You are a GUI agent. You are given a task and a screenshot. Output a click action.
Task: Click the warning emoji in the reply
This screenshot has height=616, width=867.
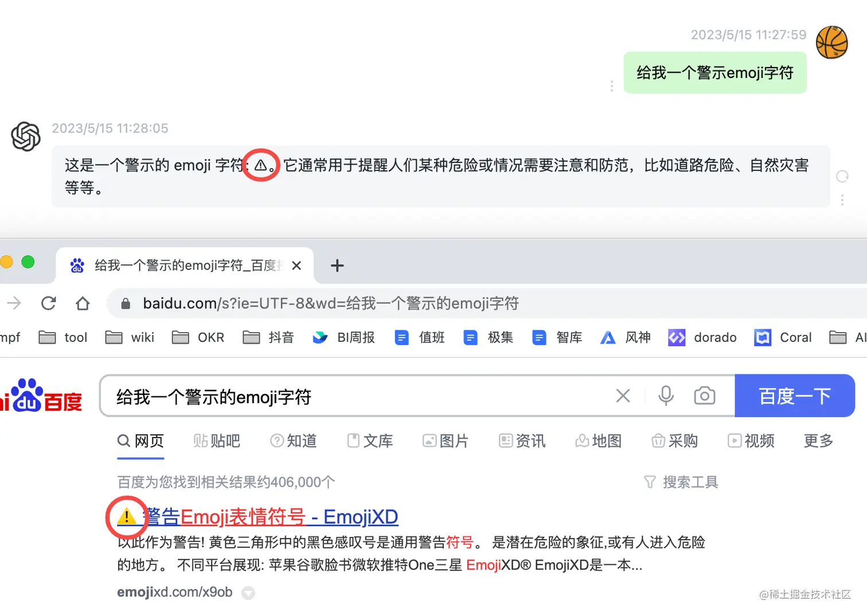[261, 165]
